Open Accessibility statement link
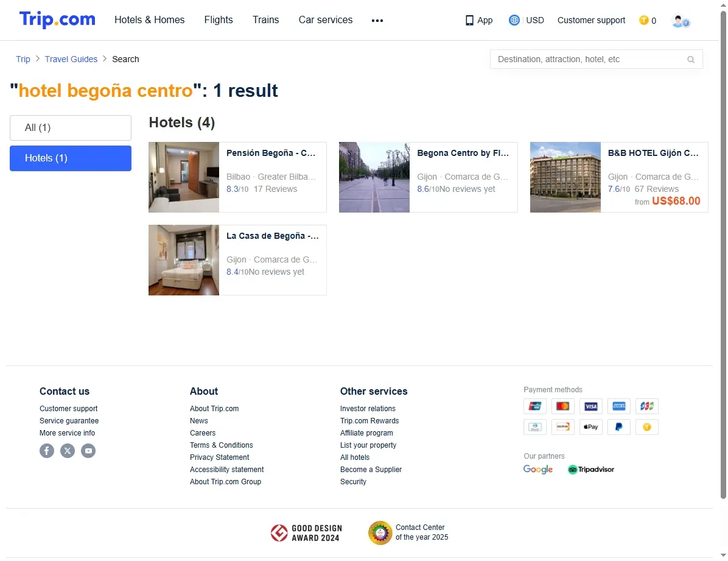The width and height of the screenshot is (728, 561). (x=227, y=470)
